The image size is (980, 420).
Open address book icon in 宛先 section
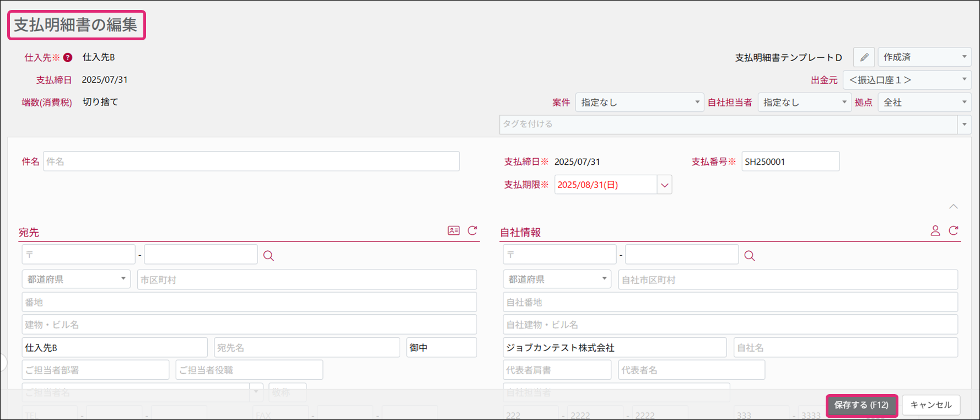454,230
